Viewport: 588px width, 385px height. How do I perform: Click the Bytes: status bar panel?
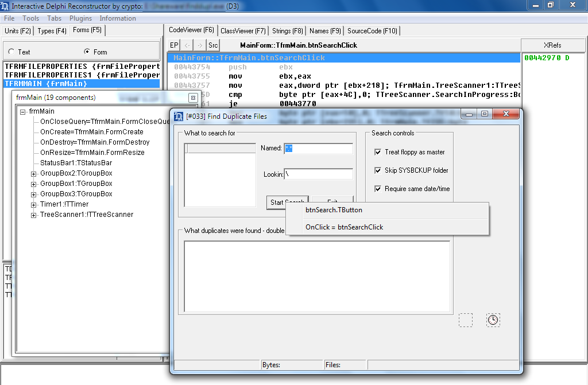pyautogui.click(x=292, y=365)
